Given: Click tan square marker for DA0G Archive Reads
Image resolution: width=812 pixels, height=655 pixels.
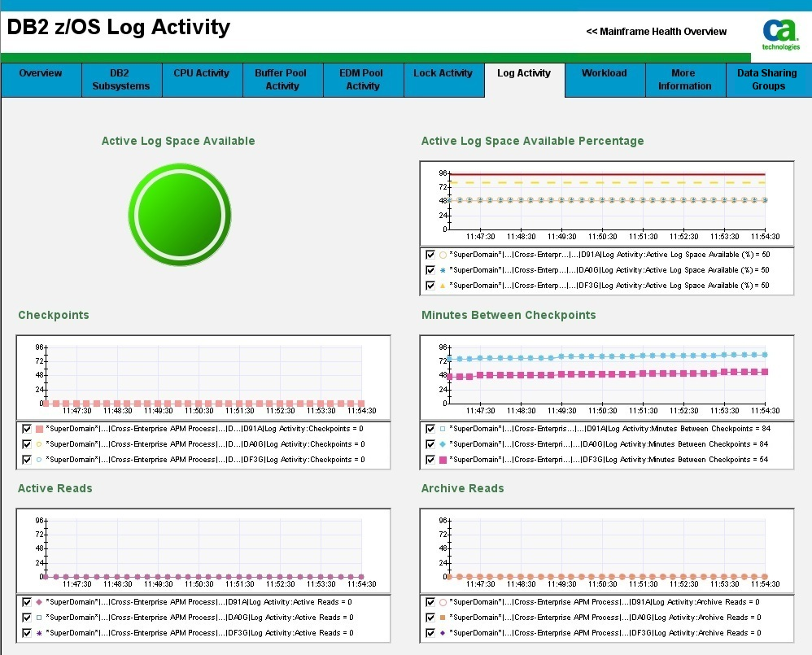Looking at the screenshot, I should 443,618.
